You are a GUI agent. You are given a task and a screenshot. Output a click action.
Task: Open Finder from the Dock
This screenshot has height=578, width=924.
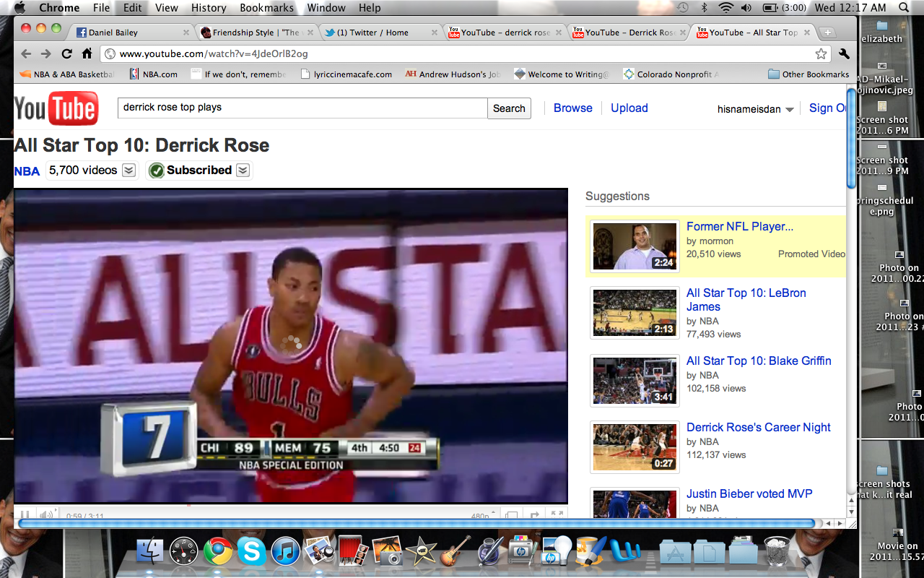click(151, 552)
